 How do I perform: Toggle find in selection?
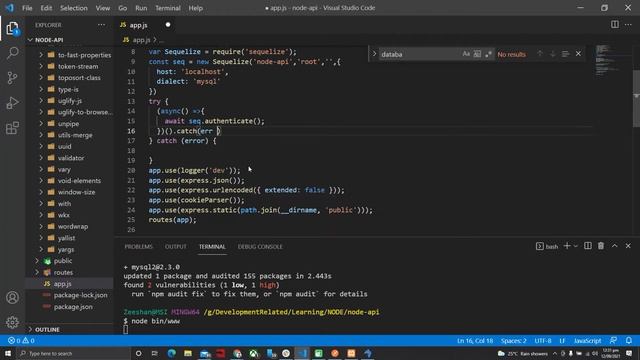pos(565,54)
